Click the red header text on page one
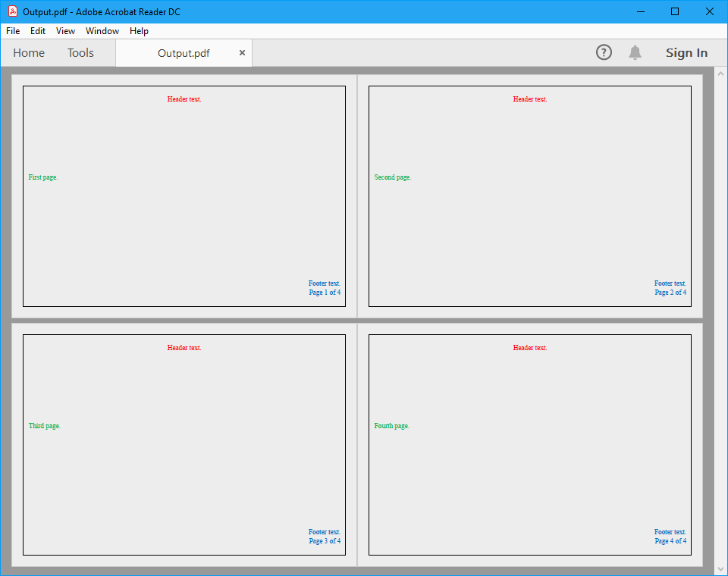728x576 pixels. 184,99
